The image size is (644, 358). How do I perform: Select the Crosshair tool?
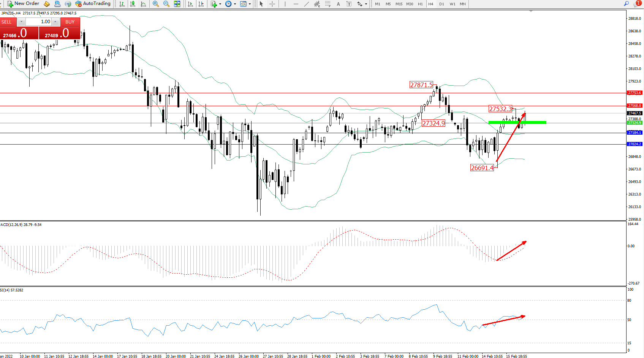[272, 4]
